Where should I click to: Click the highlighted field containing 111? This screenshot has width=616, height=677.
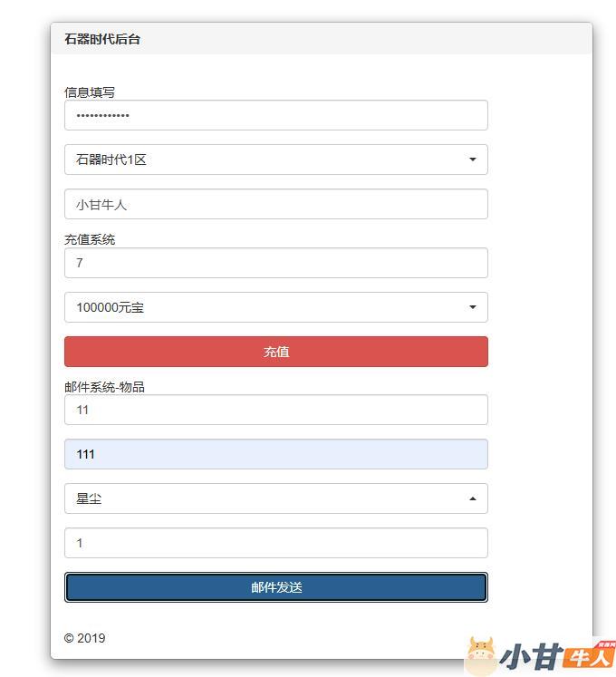[x=275, y=454]
